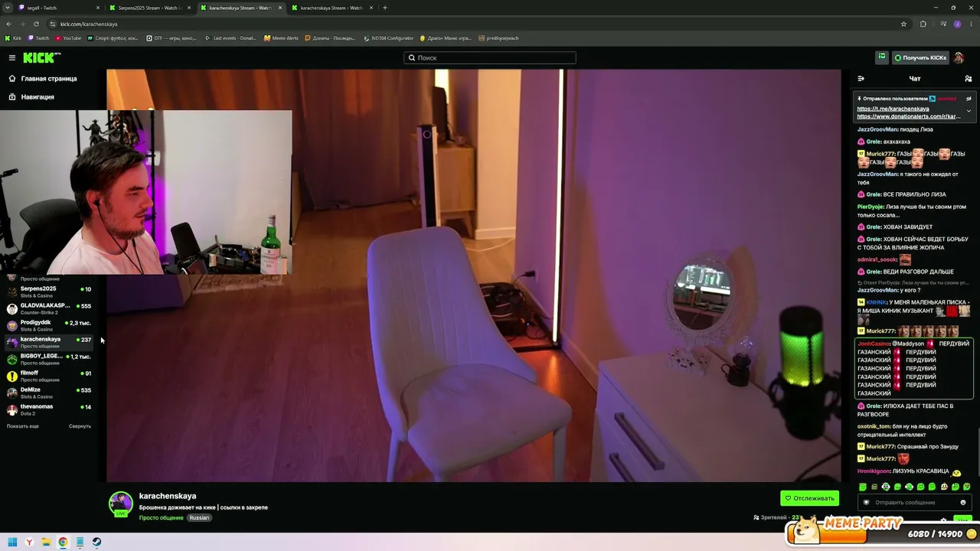Select karachenskaya channel in sidebar
980x551 pixels.
50,342
